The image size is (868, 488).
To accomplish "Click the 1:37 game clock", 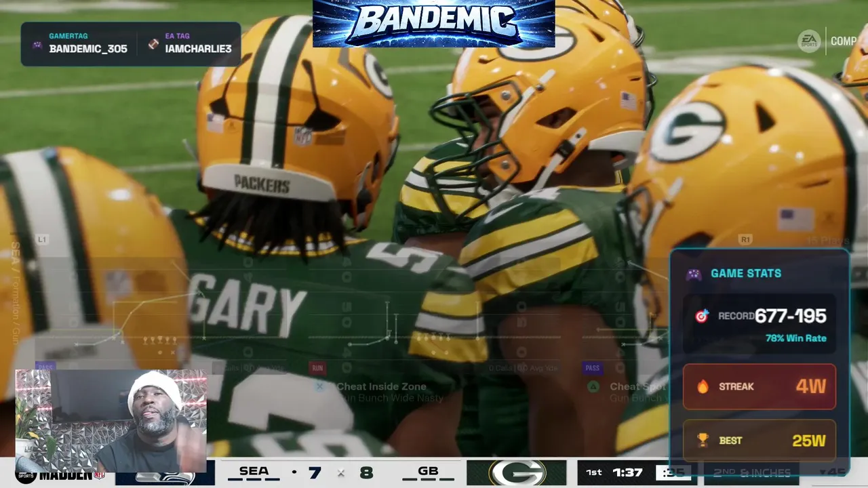I will coord(627,472).
